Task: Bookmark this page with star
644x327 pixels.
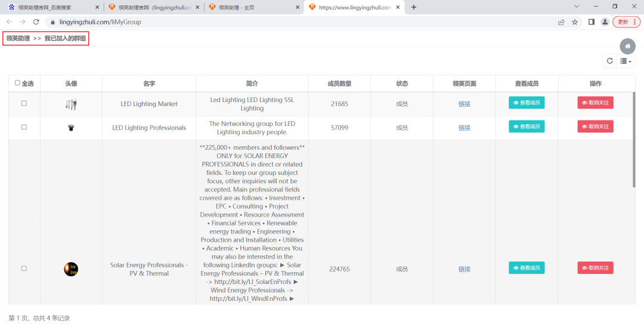Action: click(575, 22)
